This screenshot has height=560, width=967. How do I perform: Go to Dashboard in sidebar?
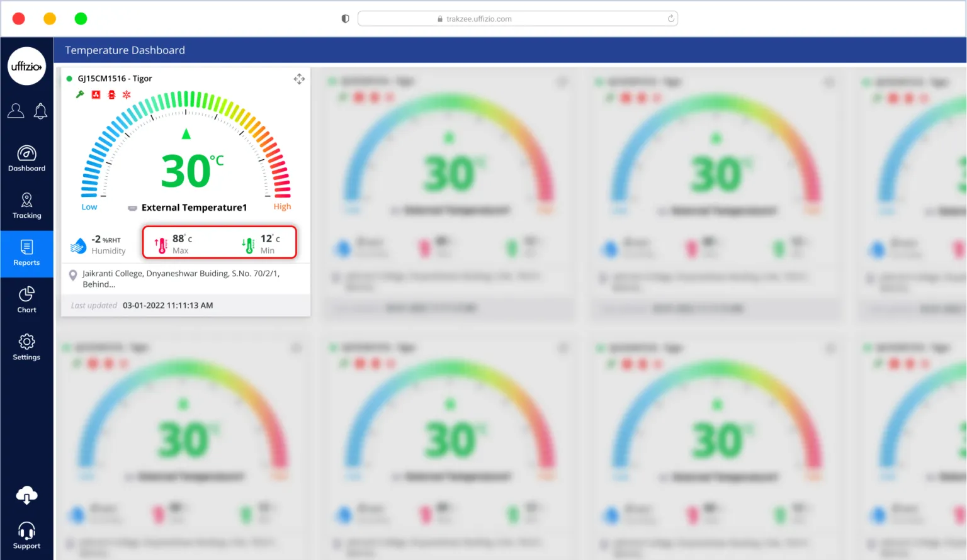(26, 159)
